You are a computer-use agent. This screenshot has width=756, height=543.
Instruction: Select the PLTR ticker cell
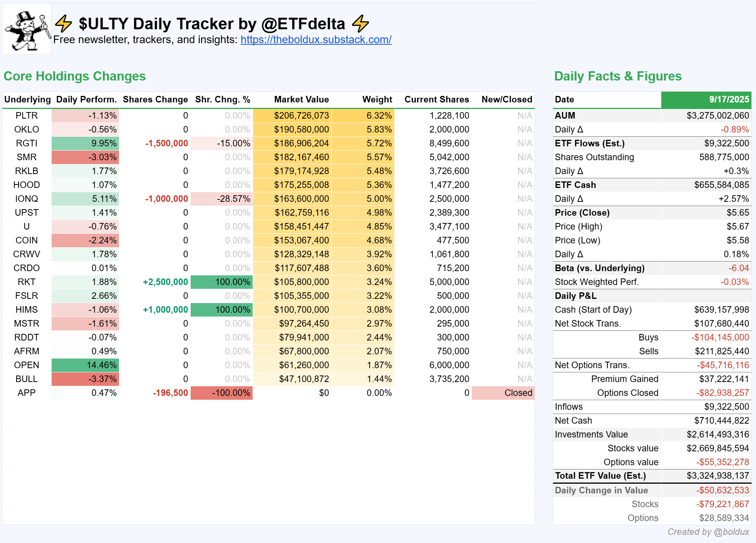(x=27, y=116)
